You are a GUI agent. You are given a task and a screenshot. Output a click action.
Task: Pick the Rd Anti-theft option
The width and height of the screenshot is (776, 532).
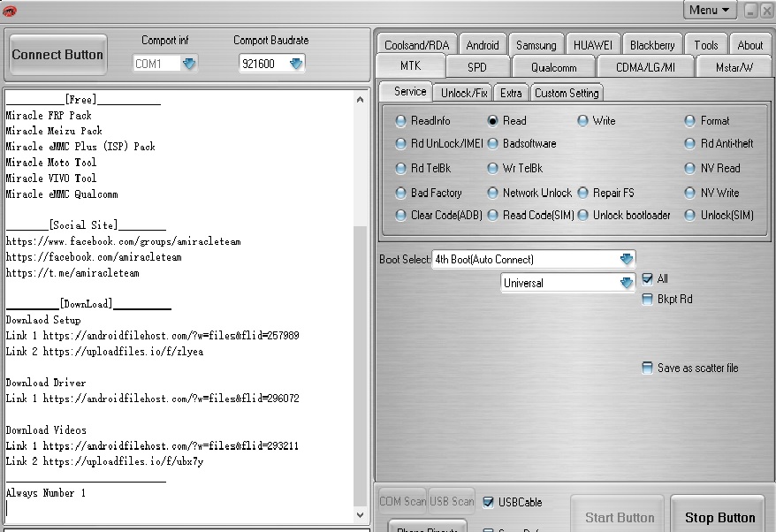point(691,144)
